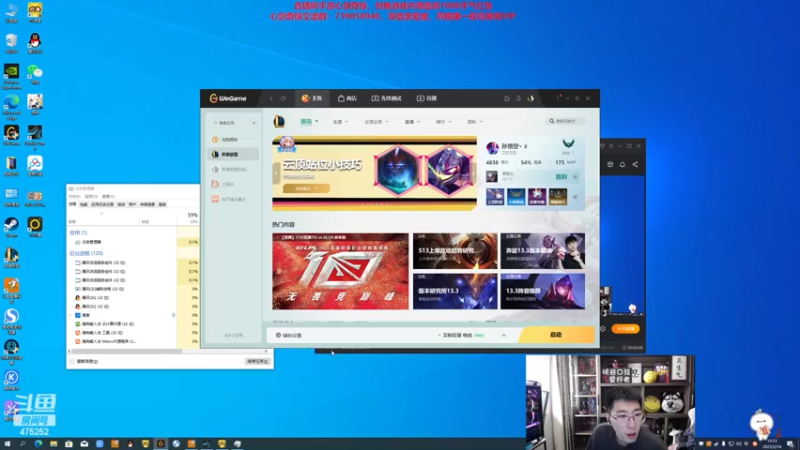Select the 任务管理器 process row
800x450 pixels.
click(134, 242)
